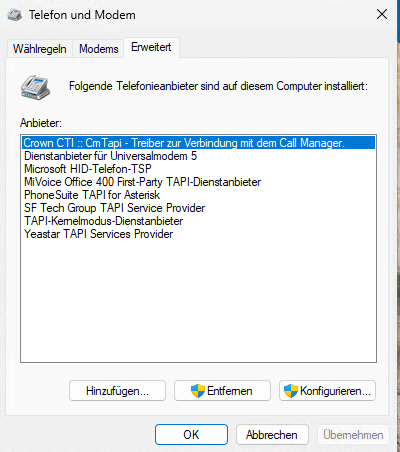Select Yeastar TAPI Services Provider
This screenshot has width=400, height=452.
click(x=199, y=234)
